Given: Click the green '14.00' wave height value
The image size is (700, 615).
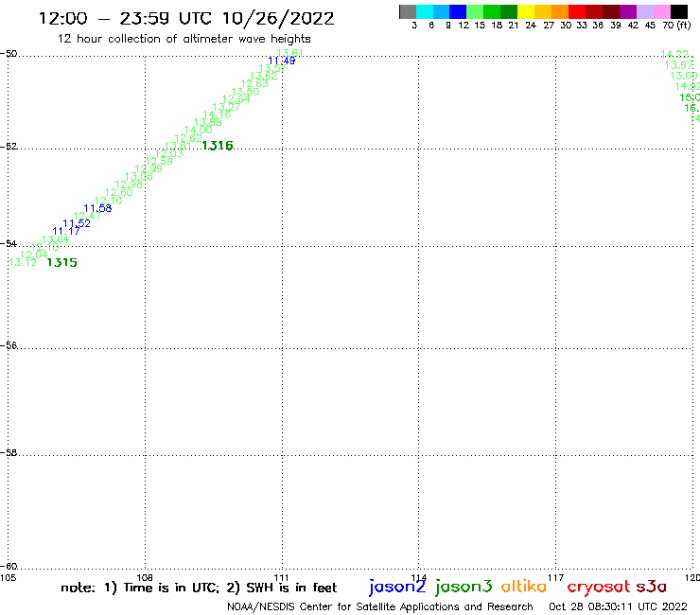Looking at the screenshot, I should coord(199,130).
